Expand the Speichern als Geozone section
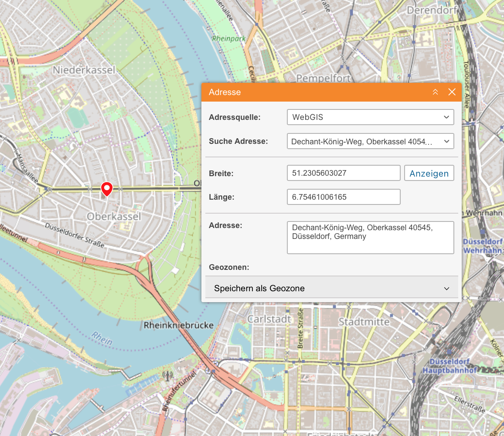Screen dimensions: 504x436 [331, 288]
